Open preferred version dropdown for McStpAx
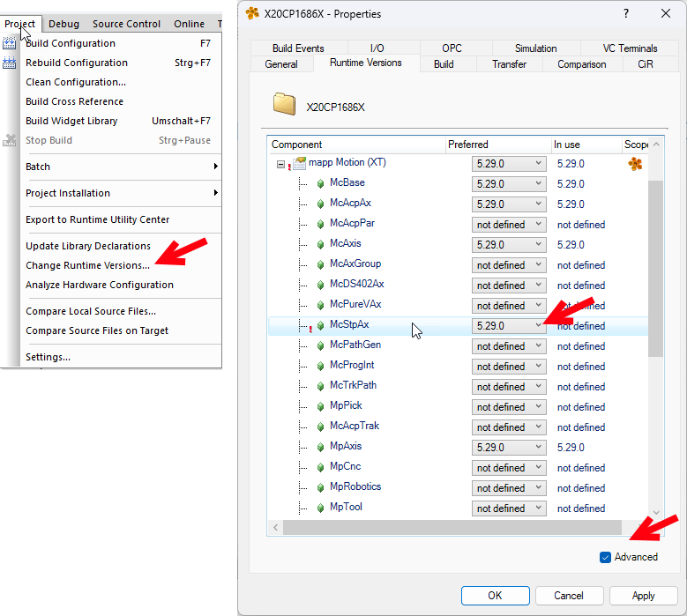687x616 pixels. [509, 326]
